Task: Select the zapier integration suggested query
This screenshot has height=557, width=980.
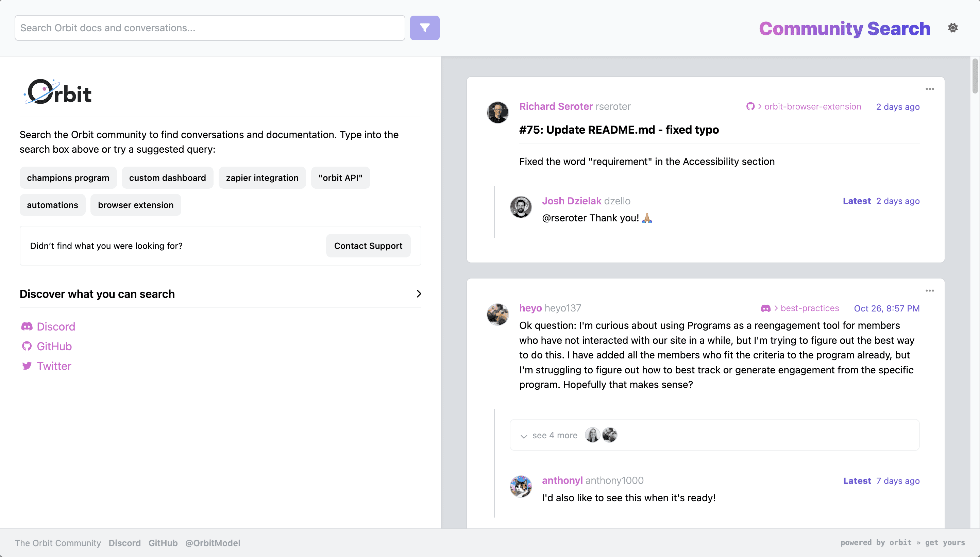Action: click(x=262, y=178)
